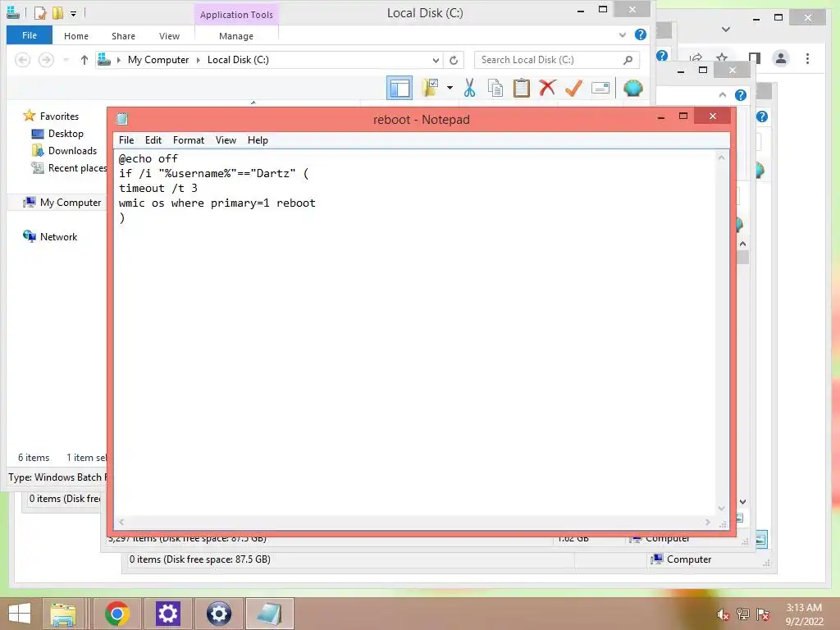Click the Chrome bookmark star icon
Screen dimensions: 840x630
[722, 58]
